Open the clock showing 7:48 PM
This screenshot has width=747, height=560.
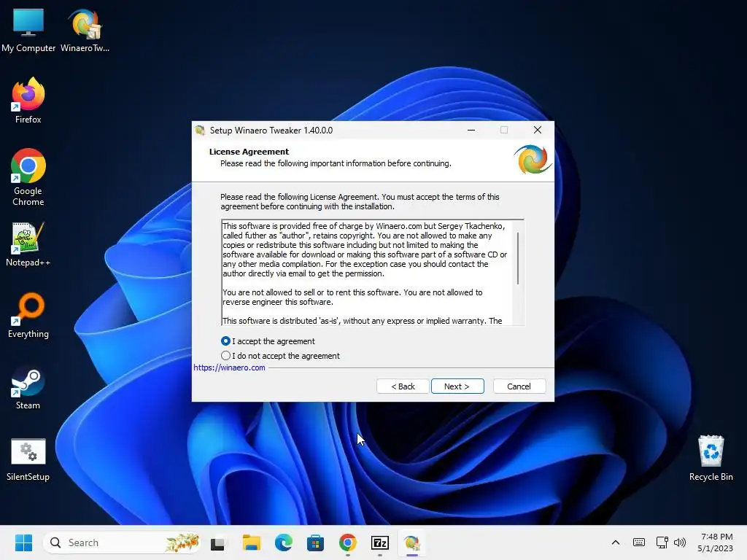(716, 542)
